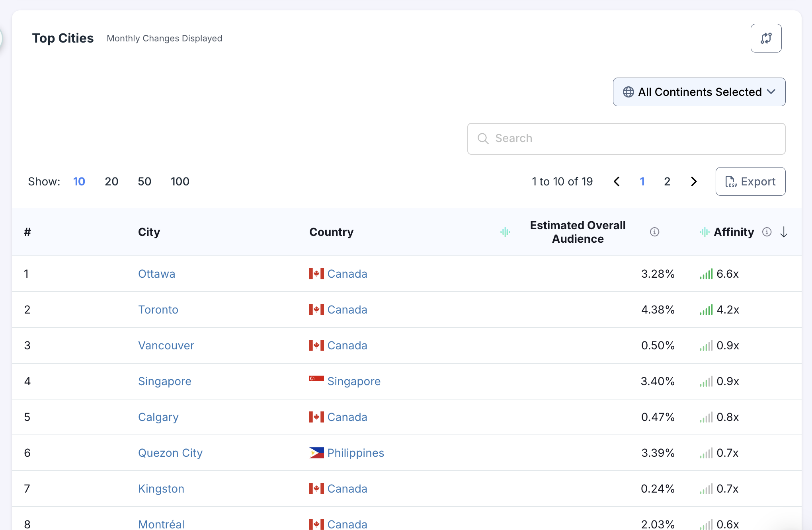This screenshot has height=530, width=812.
Task: Click the Country column header
Action: pos(331,232)
